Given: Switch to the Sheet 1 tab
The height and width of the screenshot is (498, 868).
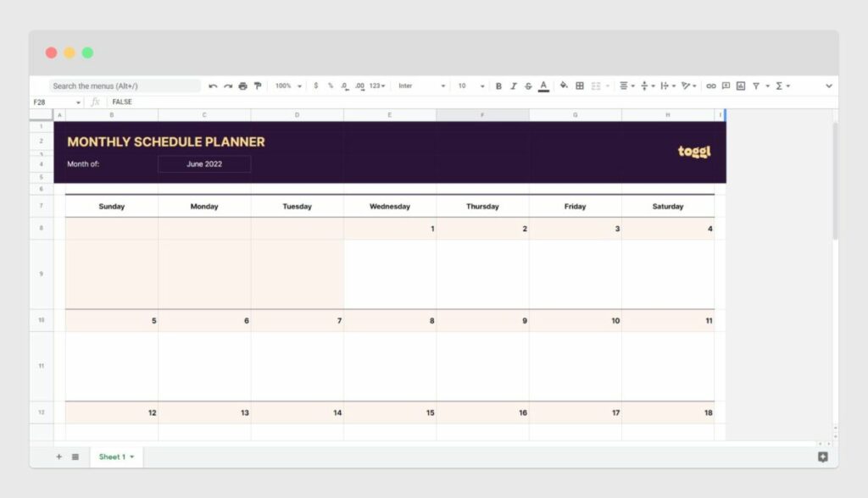Looking at the screenshot, I should tap(112, 456).
